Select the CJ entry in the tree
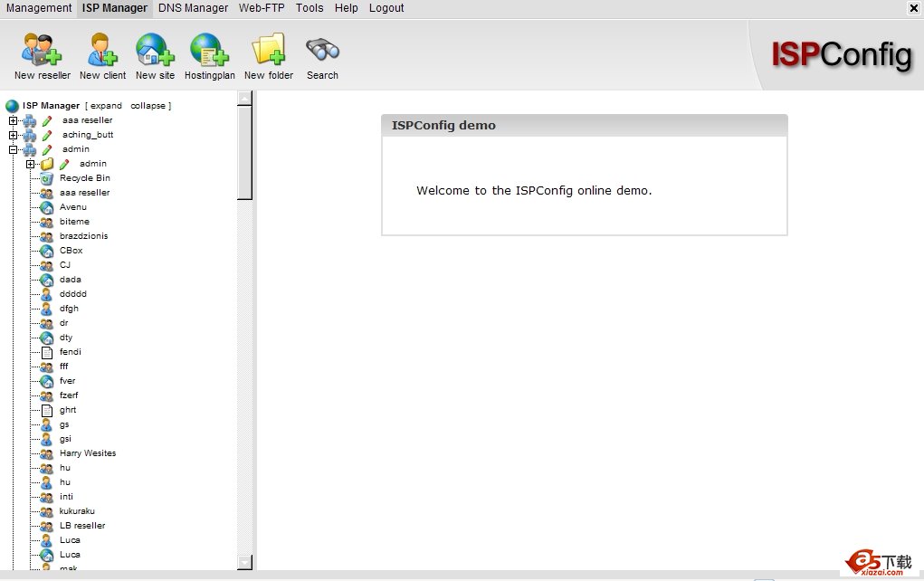This screenshot has height=581, width=924. pos(65,265)
